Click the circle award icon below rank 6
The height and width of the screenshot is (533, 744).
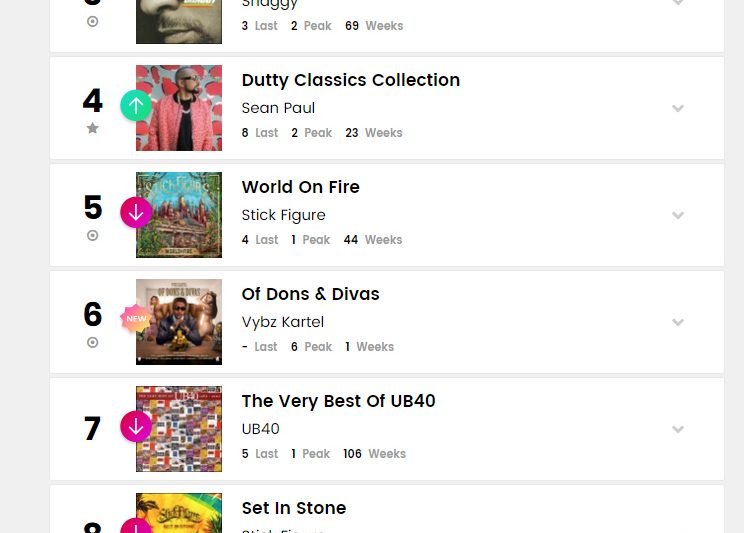pos(93,342)
